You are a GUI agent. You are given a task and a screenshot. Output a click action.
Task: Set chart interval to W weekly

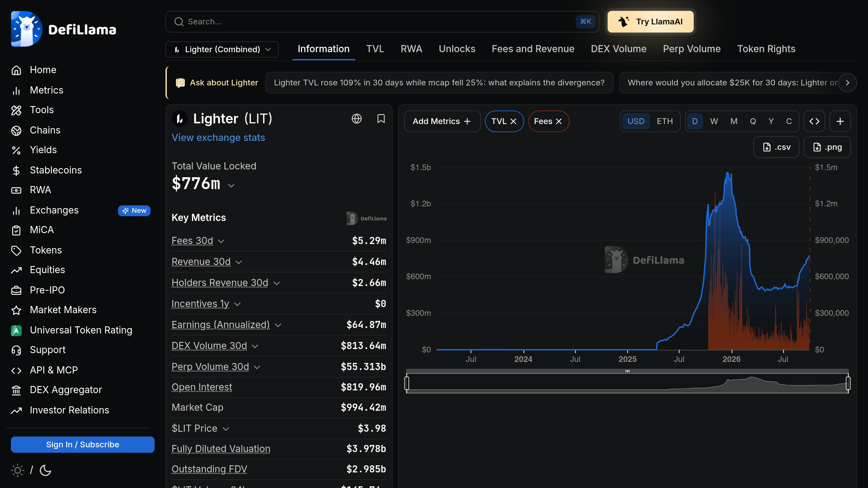(x=714, y=121)
